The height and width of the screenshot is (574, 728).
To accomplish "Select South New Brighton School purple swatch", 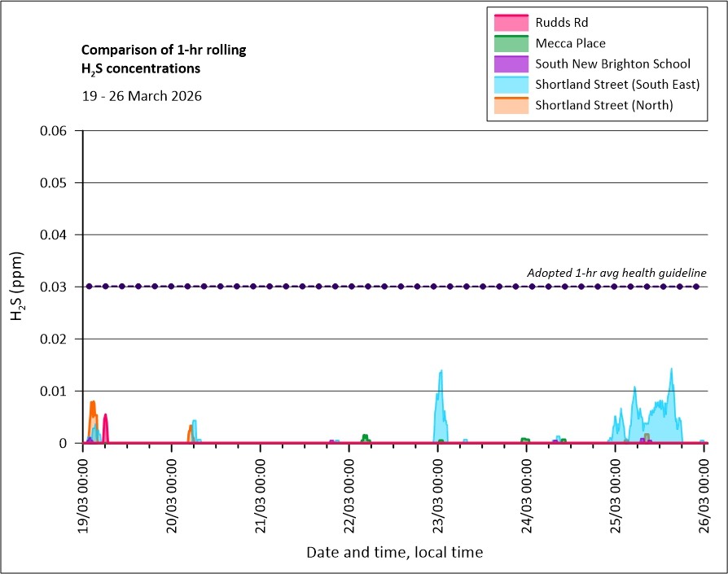I will (511, 64).
